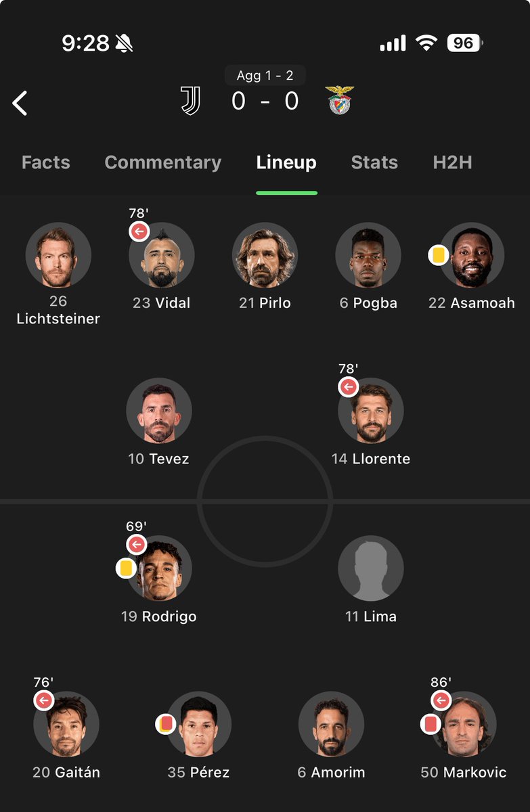
Task: Tap the Agg 1 - 2 label
Action: (265, 75)
